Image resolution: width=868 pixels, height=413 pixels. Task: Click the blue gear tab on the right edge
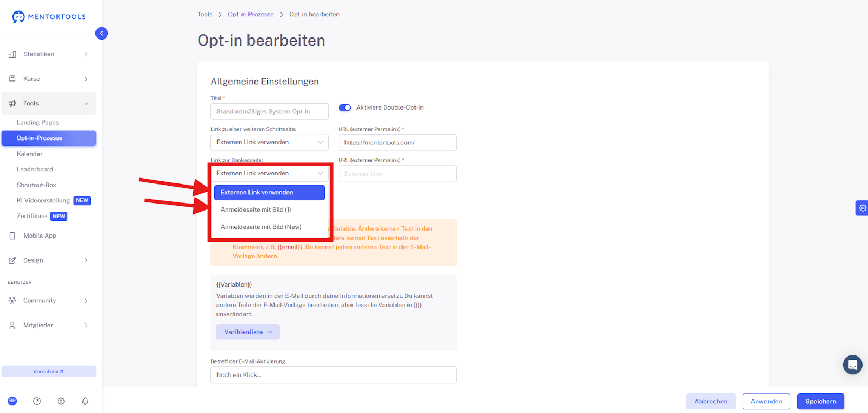coord(862,208)
